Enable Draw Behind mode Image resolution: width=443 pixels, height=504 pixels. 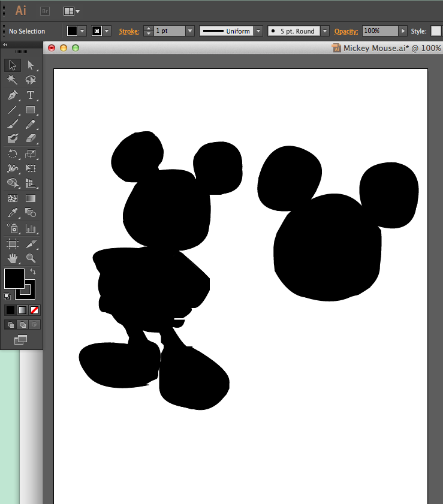pyautogui.click(x=23, y=325)
